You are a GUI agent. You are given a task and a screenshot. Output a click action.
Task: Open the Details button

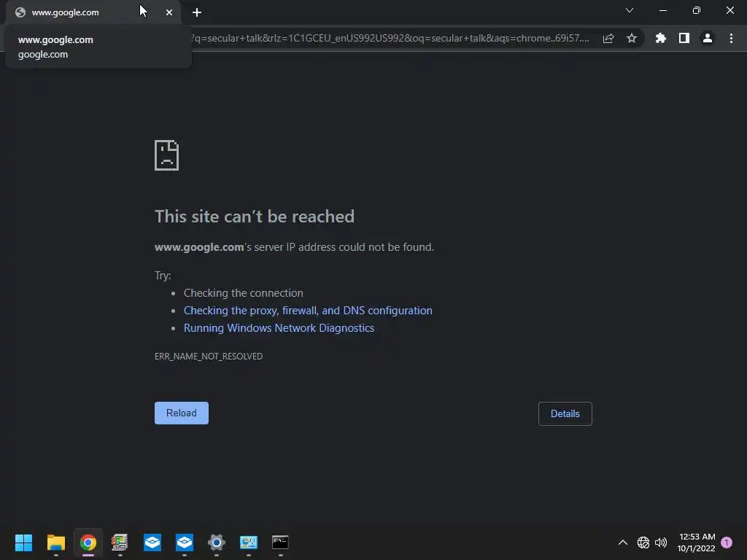pos(565,414)
